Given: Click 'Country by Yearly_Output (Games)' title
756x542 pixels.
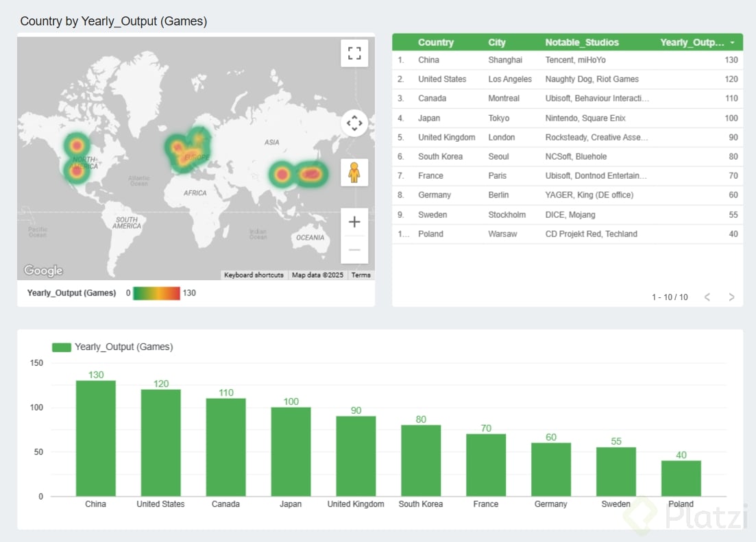Looking at the screenshot, I should coord(113,21).
